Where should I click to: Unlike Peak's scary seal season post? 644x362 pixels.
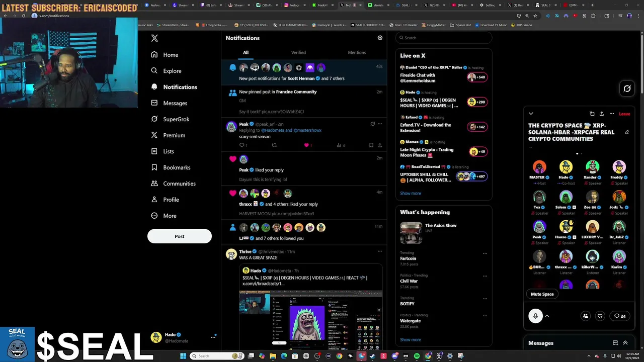(306, 145)
